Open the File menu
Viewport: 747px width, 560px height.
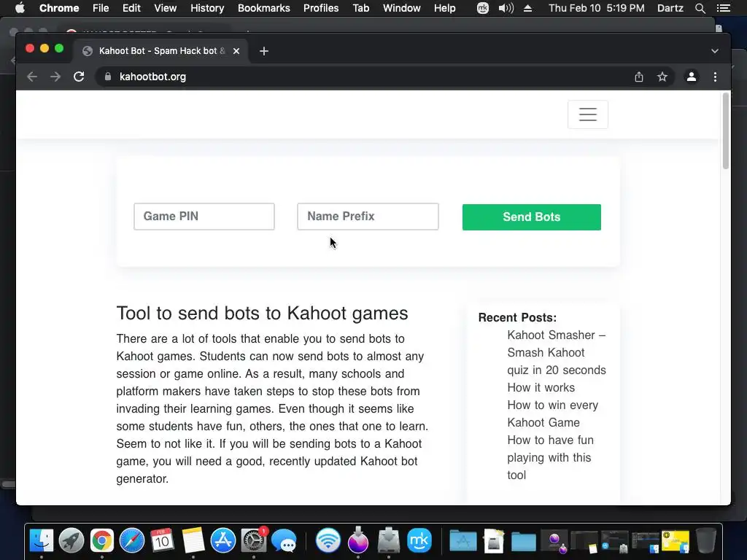[101, 8]
